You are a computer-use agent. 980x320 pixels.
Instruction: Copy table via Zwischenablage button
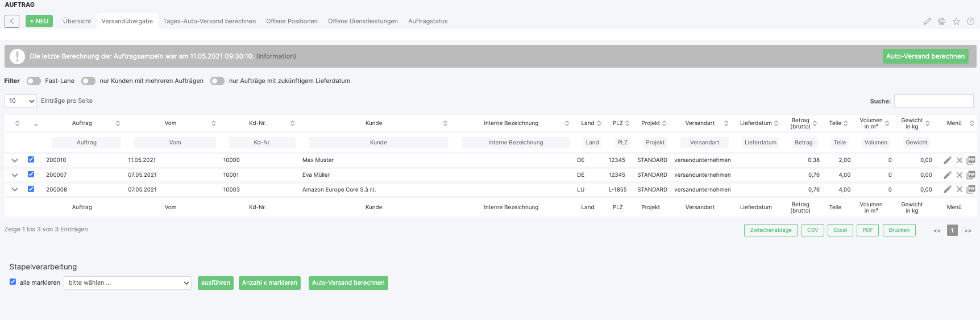click(770, 230)
